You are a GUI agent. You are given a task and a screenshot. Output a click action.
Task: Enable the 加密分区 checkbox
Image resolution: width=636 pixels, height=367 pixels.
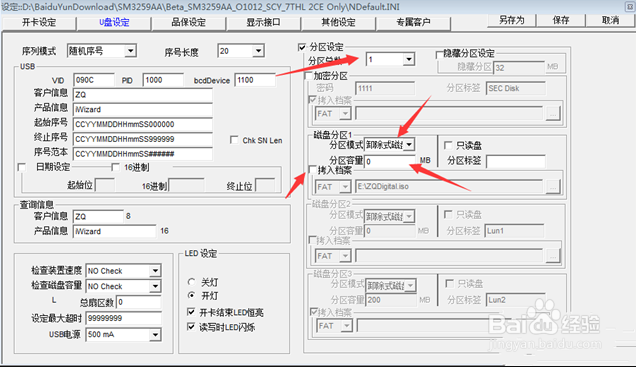pos(308,76)
